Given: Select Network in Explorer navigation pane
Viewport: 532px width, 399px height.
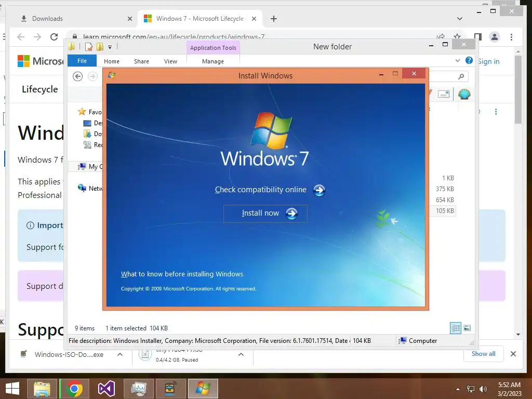Looking at the screenshot, I should (x=90, y=188).
